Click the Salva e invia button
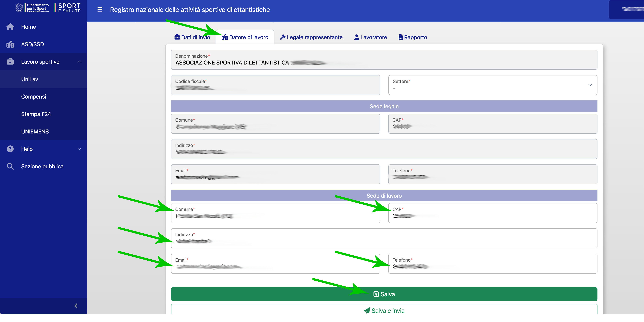This screenshot has width=644, height=322. point(384,311)
